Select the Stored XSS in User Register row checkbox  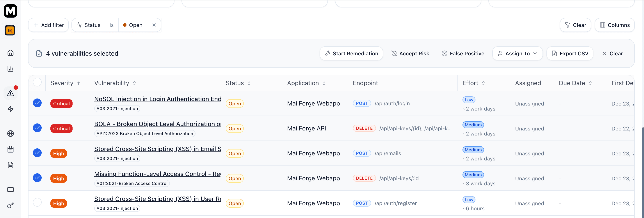pos(37,202)
